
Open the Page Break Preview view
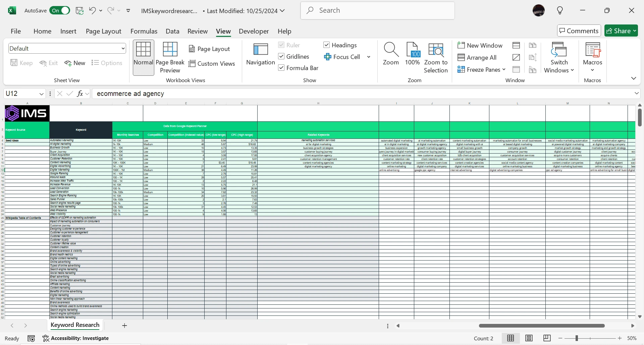pyautogui.click(x=170, y=57)
